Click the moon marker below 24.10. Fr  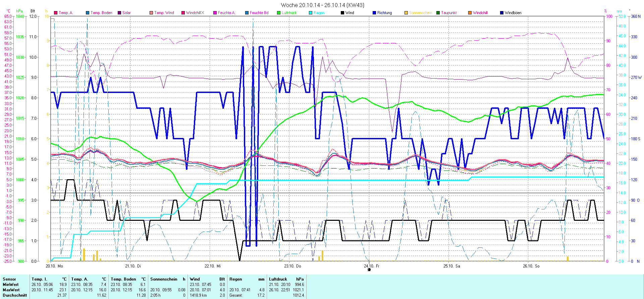click(369, 269)
